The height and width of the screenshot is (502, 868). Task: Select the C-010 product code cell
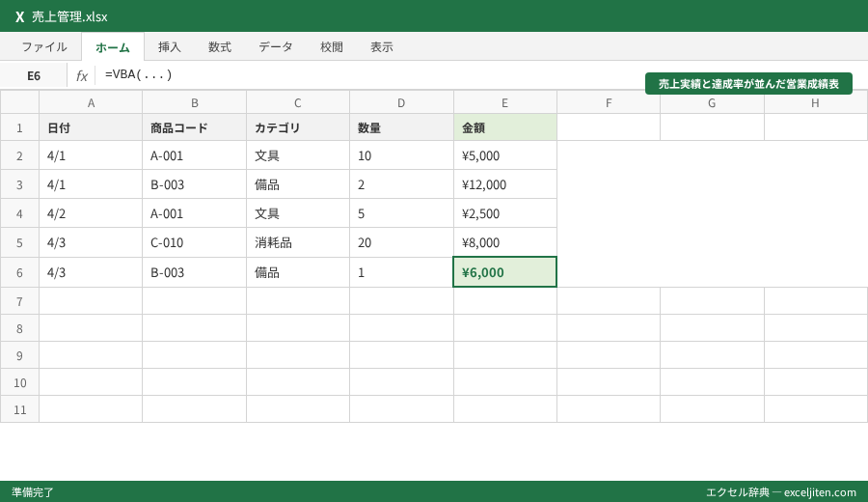coord(194,242)
